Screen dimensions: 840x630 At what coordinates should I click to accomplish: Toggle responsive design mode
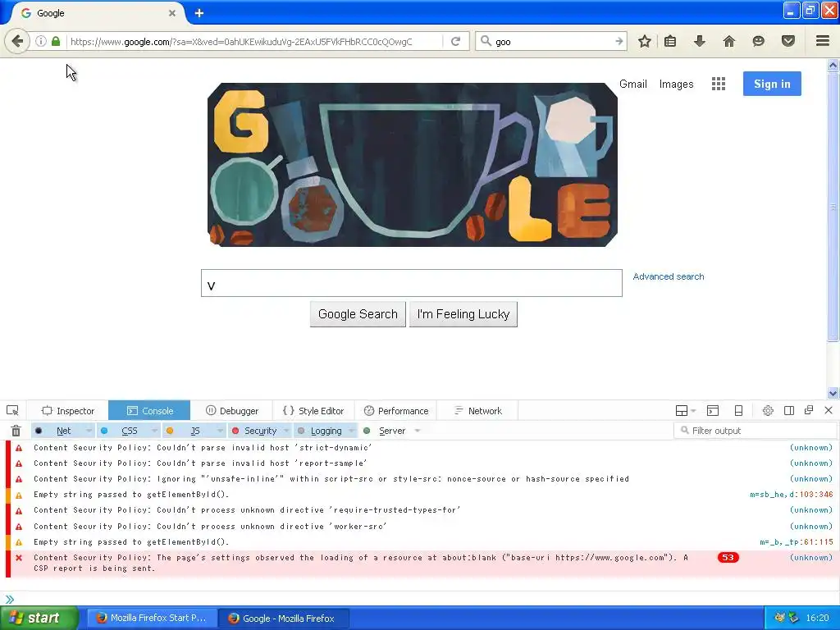(739, 411)
